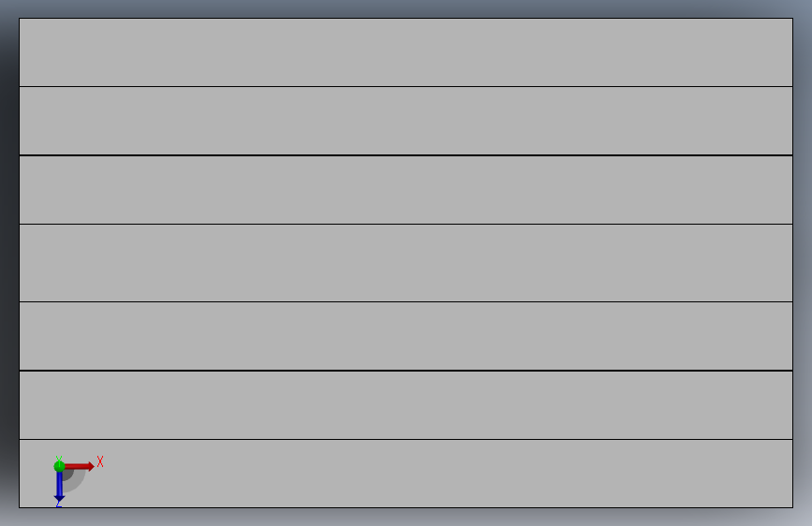
Task: Select the right outer vertical edge of model
Action: pos(792,263)
